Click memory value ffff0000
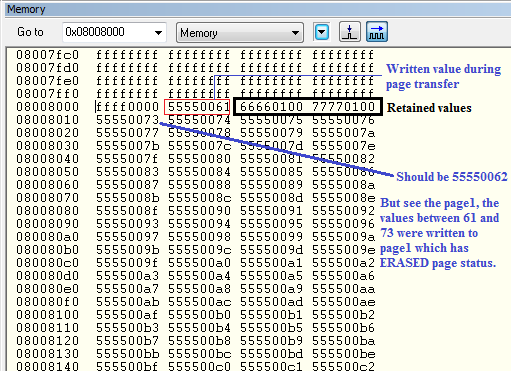The width and height of the screenshot is (511, 371). point(127,107)
